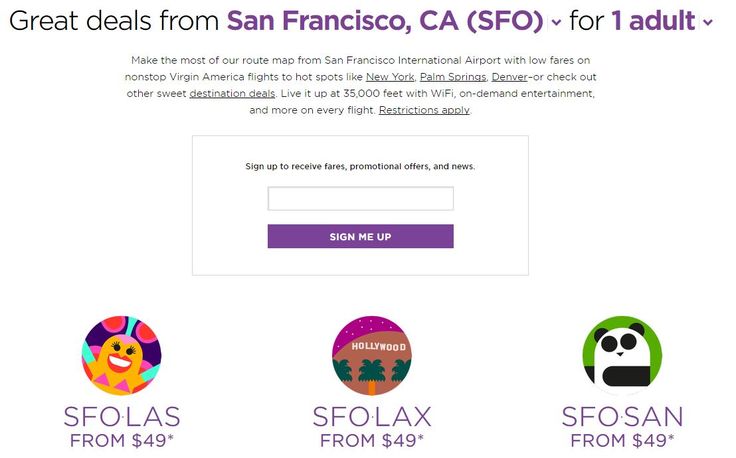Click the SFO·SAN FROM $49 price

622,441
